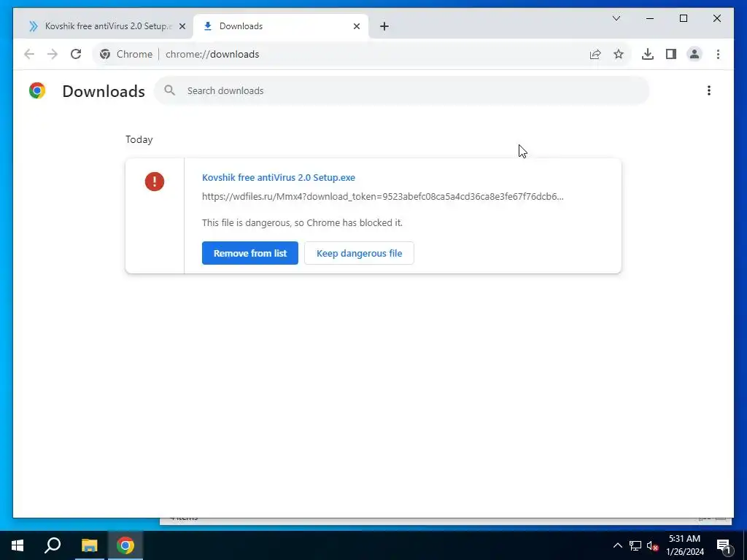Image resolution: width=747 pixels, height=560 pixels.
Task: Open the downloads tray icon in toolbar
Action: point(648,54)
